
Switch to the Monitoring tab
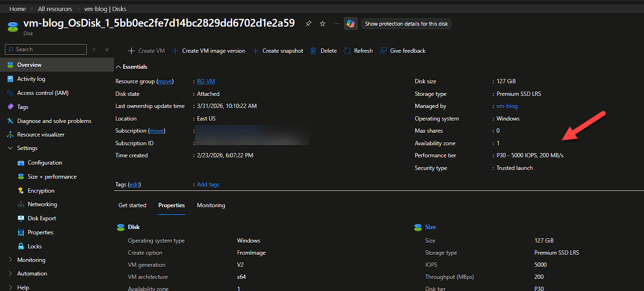[211, 205]
